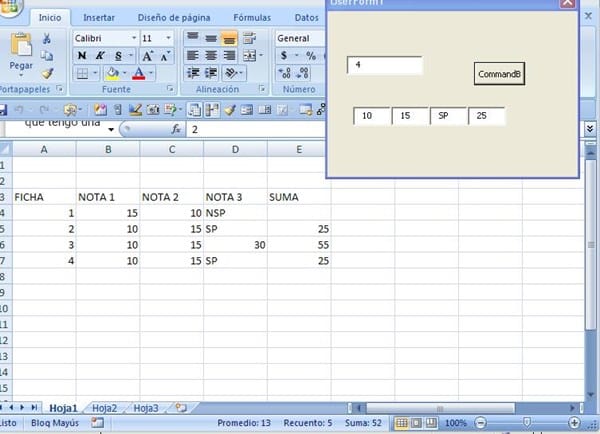Click the 100% zoom level button
Image resolution: width=600 pixels, height=434 pixels.
click(456, 423)
